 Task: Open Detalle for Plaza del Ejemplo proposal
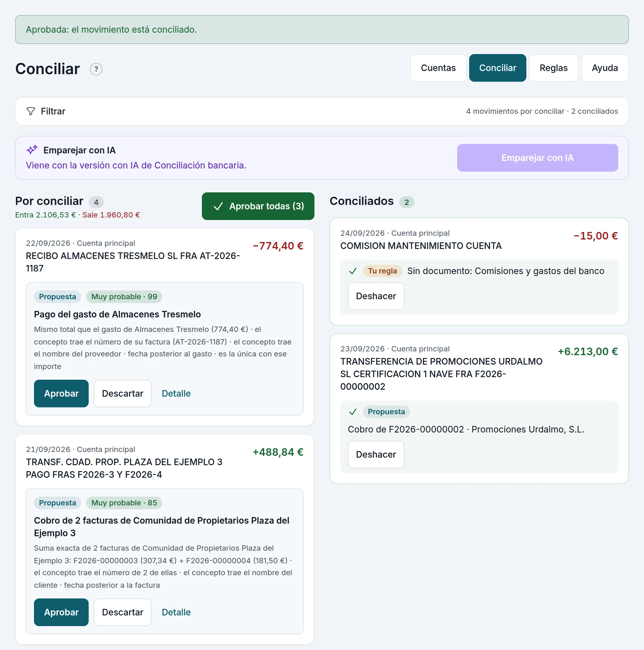click(176, 612)
